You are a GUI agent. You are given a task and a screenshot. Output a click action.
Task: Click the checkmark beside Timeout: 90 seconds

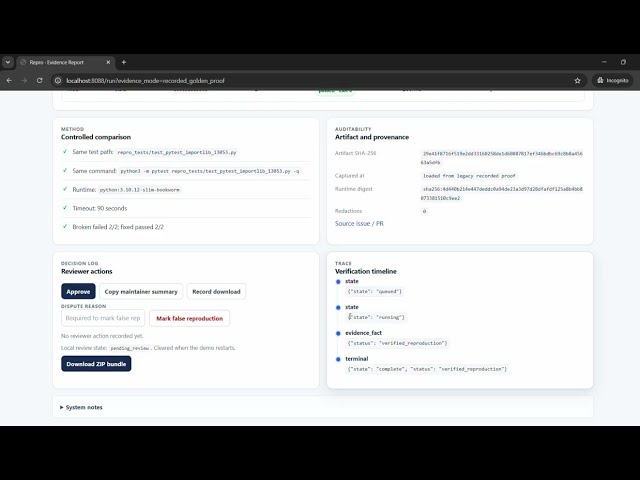click(64, 208)
